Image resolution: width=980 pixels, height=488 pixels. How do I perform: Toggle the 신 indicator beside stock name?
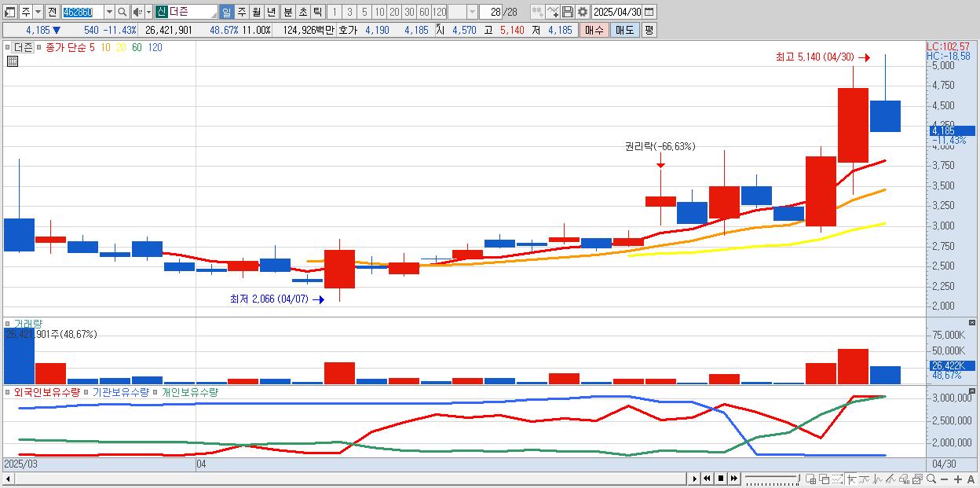click(x=161, y=12)
